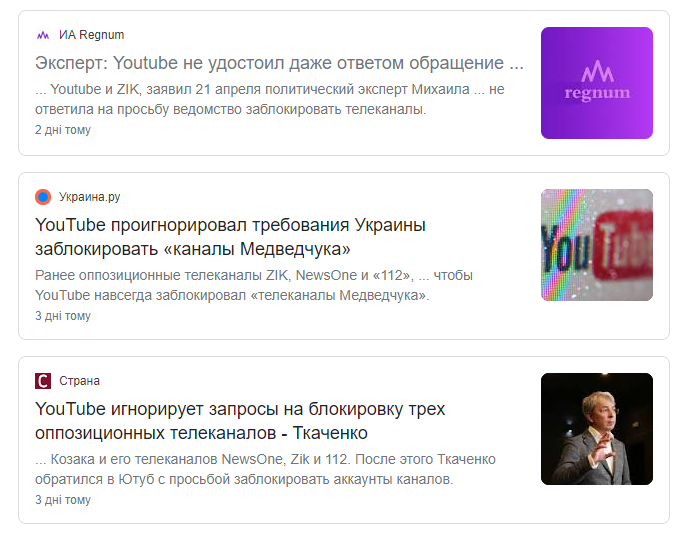Screen dimensions: 683x537
Task: Open the Украина.ру source name
Action: point(89,197)
